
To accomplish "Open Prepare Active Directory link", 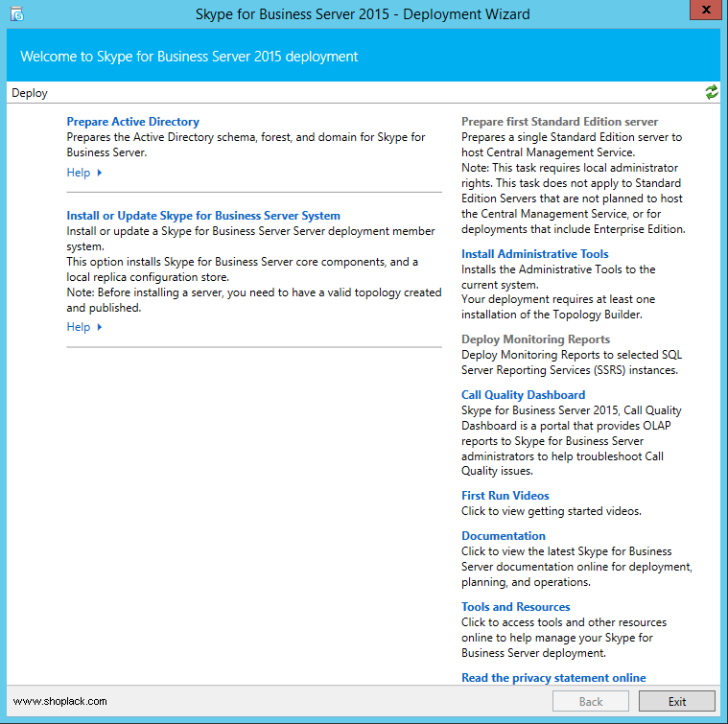I will [132, 122].
